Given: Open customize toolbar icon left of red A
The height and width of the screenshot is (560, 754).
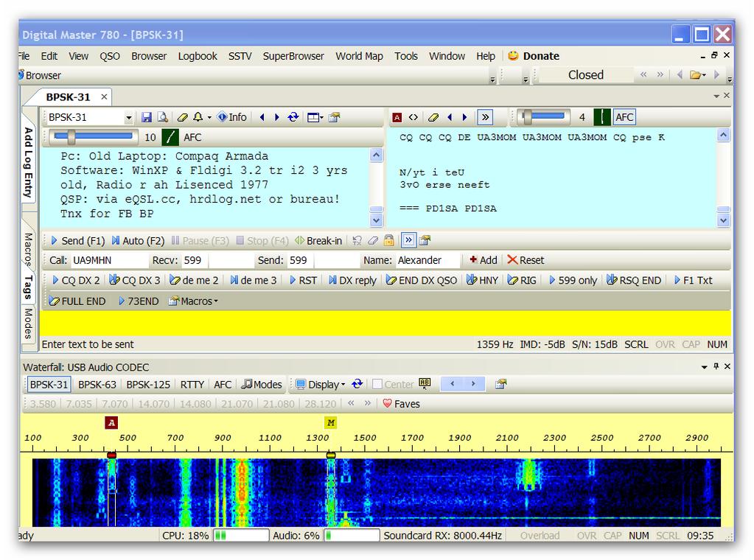Looking at the screenshot, I should [x=334, y=117].
